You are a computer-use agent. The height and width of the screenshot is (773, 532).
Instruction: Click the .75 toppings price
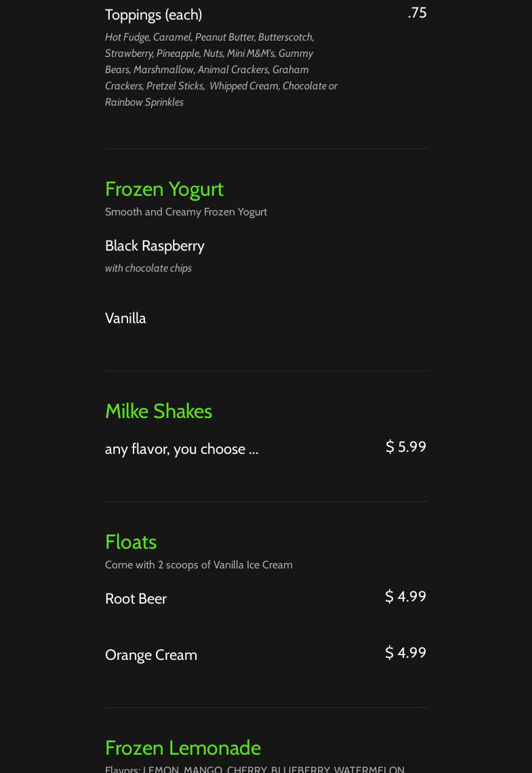coord(417,13)
